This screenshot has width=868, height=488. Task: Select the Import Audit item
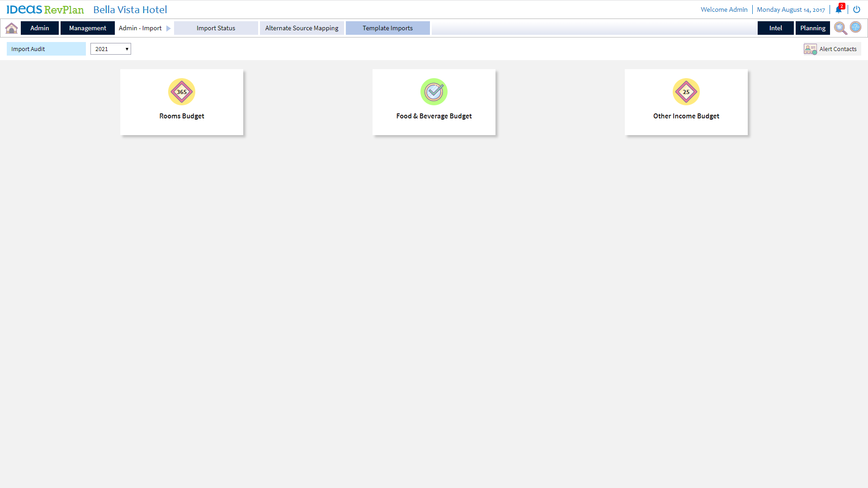[46, 49]
